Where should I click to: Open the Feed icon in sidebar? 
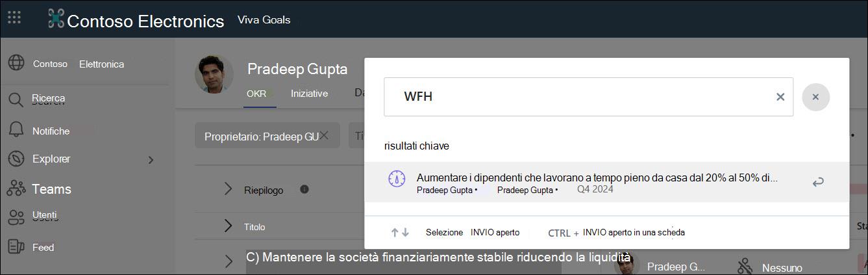coord(16,247)
